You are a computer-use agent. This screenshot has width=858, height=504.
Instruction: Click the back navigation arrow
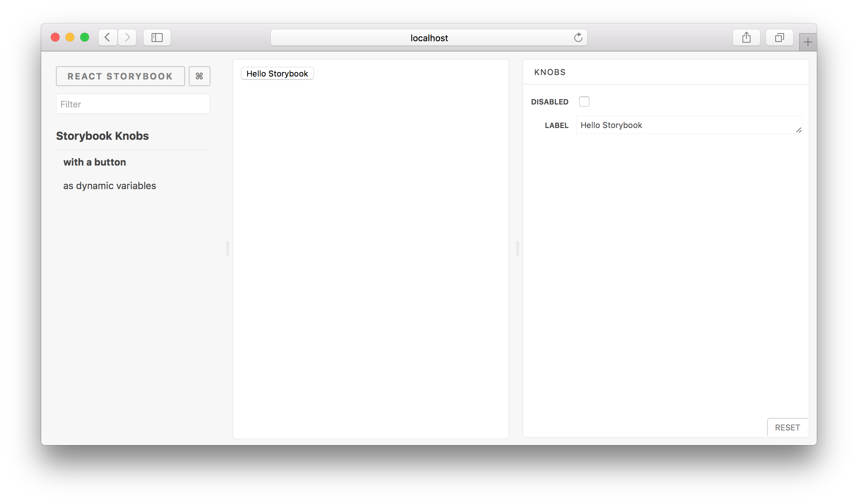(107, 38)
